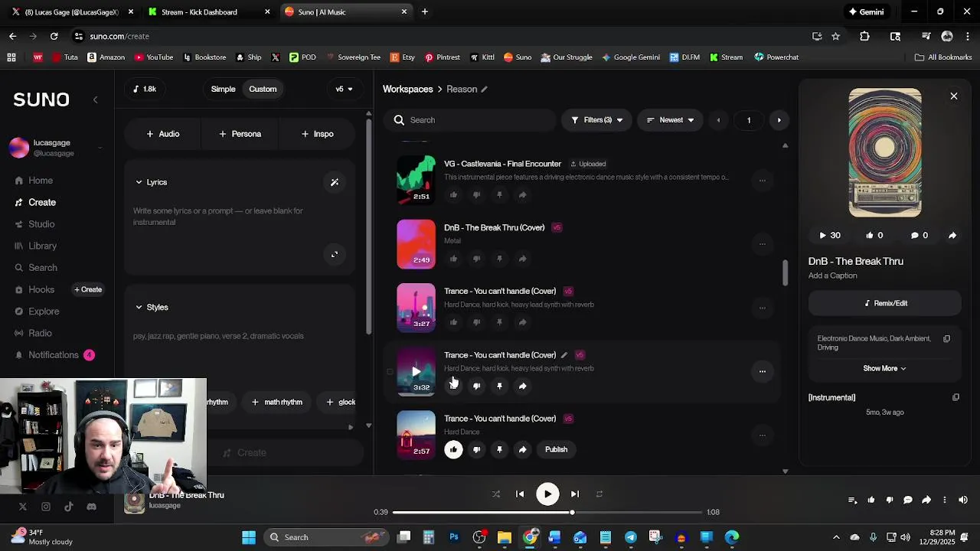Toggle repeat in the player bar
This screenshot has height=551, width=980.
coord(599,494)
